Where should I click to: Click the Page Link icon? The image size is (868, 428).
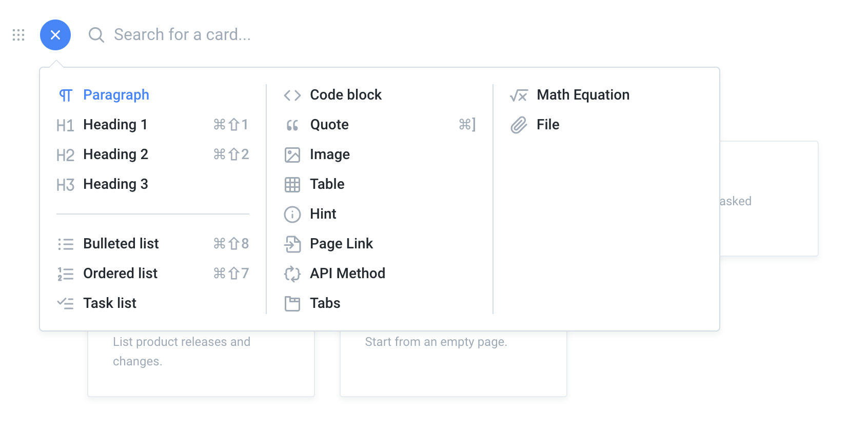[x=292, y=244]
